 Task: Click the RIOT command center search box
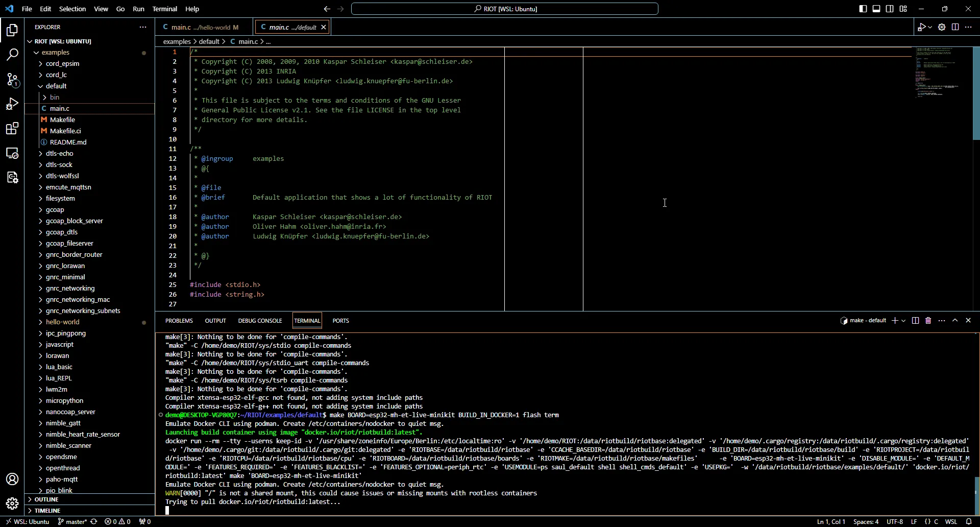504,9
